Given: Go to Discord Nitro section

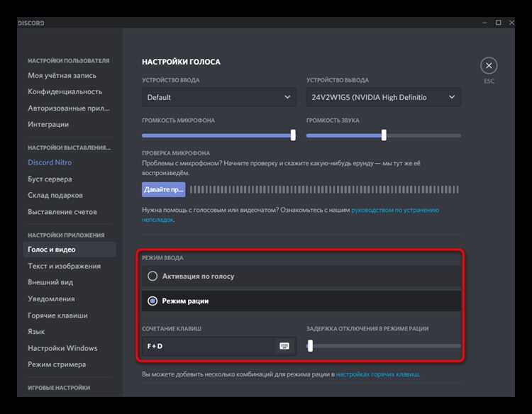Looking at the screenshot, I should click(50, 162).
